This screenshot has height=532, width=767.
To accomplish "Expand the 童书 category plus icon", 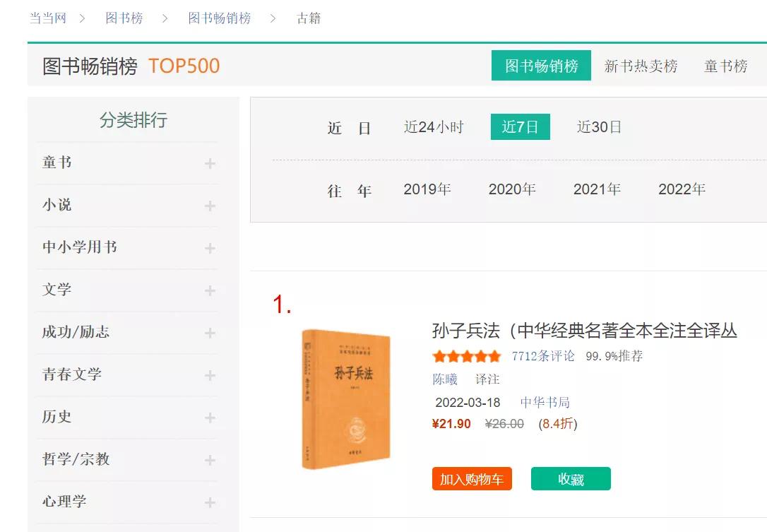I will click(210, 163).
